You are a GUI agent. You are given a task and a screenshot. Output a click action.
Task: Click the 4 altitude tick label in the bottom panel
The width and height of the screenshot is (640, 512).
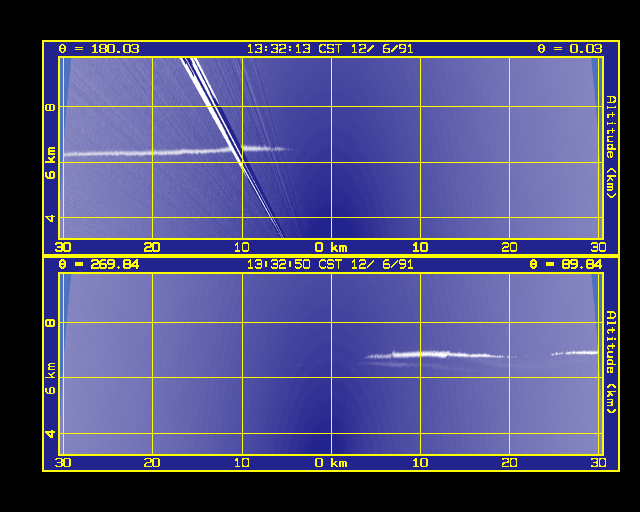click(x=50, y=434)
